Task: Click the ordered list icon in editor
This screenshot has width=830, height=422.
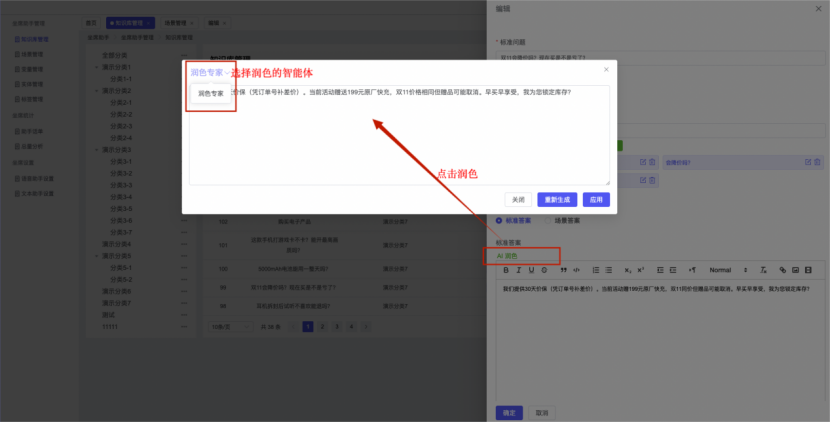Action: (595, 270)
